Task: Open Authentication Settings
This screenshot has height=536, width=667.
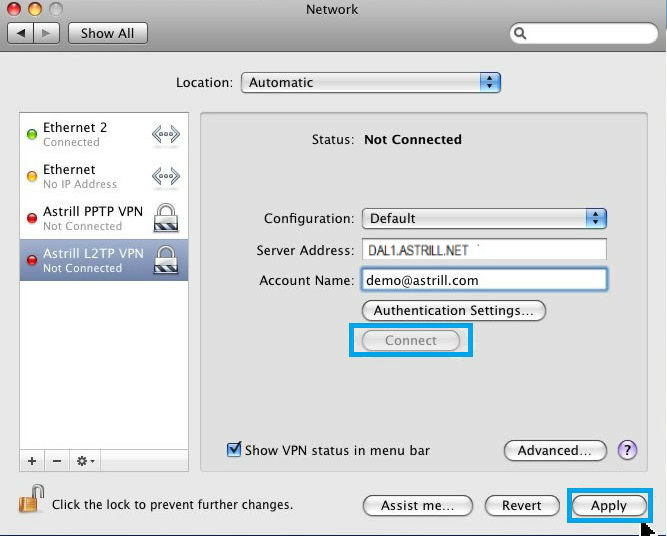Action: pyautogui.click(x=453, y=311)
